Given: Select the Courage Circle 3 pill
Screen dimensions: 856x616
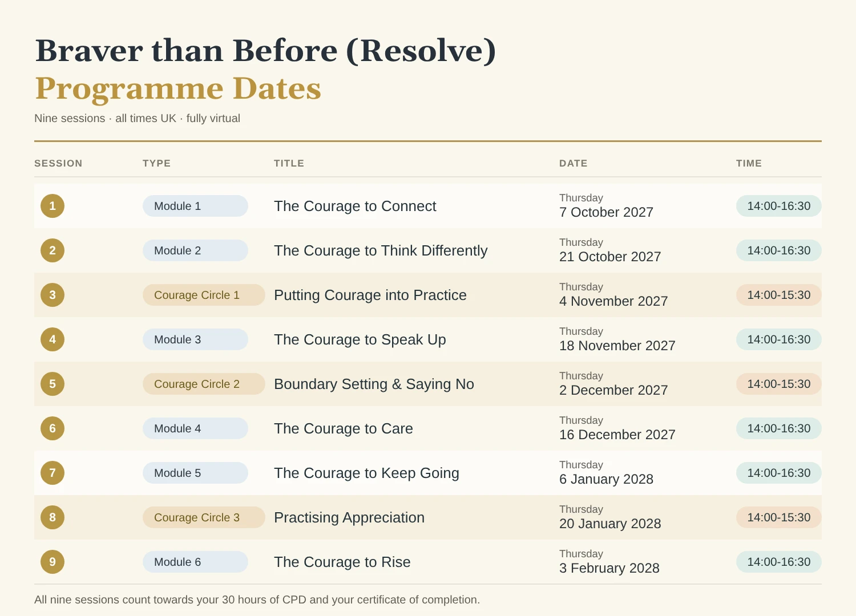Looking at the screenshot, I should (x=204, y=517).
